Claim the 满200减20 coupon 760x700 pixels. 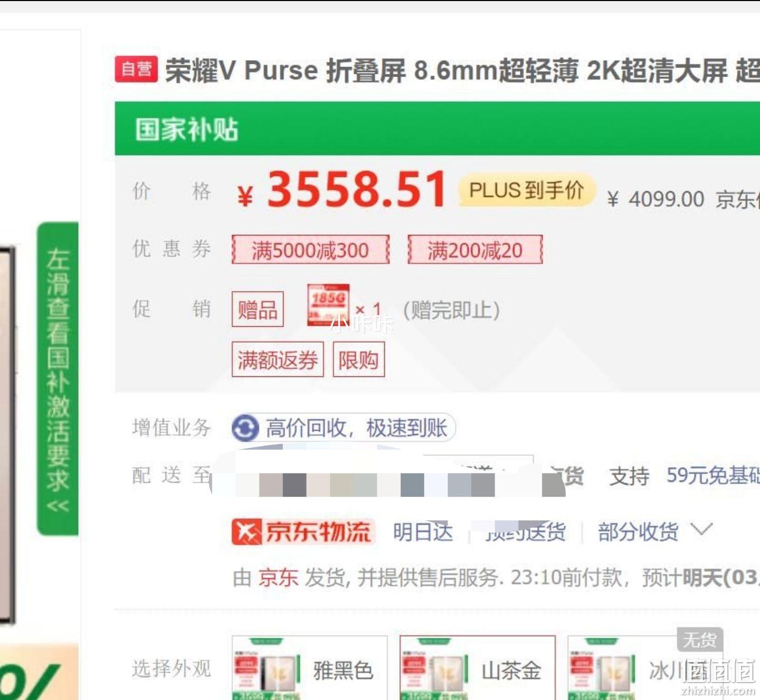point(475,250)
